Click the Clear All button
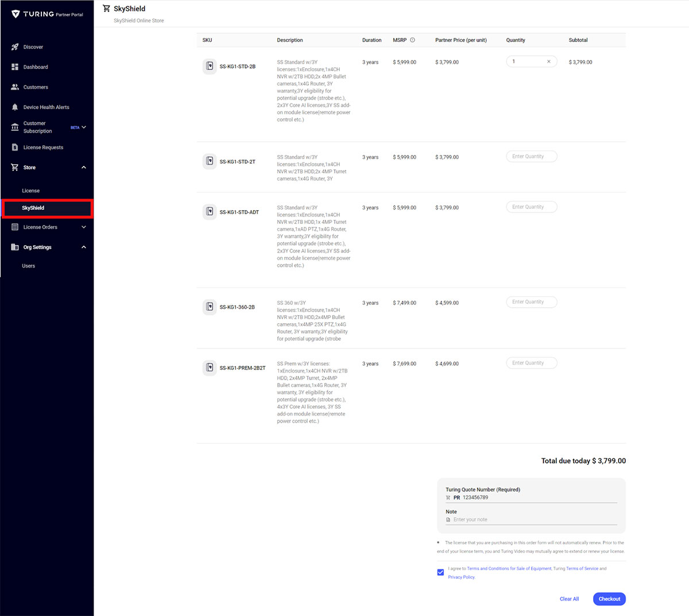The width and height of the screenshot is (689, 616). coord(569,599)
